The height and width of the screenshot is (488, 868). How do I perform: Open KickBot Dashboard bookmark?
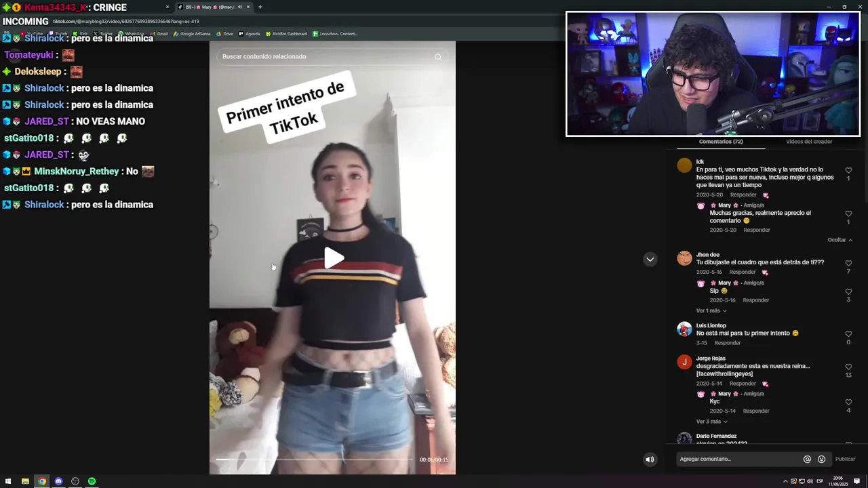[286, 34]
